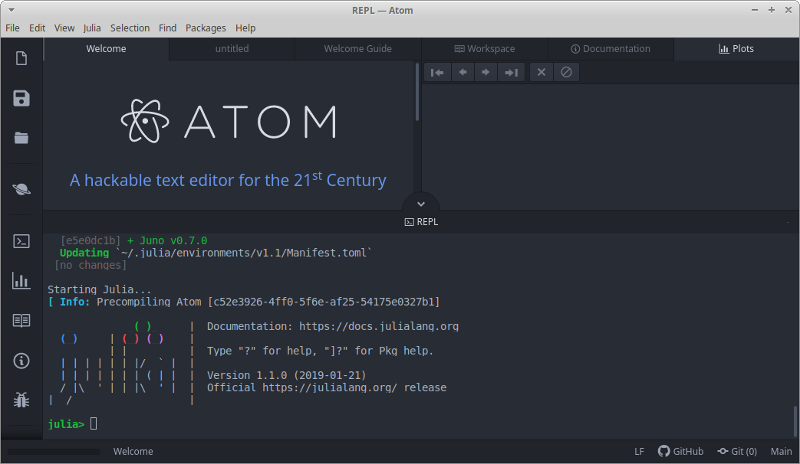Open the Packages menu
The height and width of the screenshot is (464, 800).
click(x=205, y=28)
